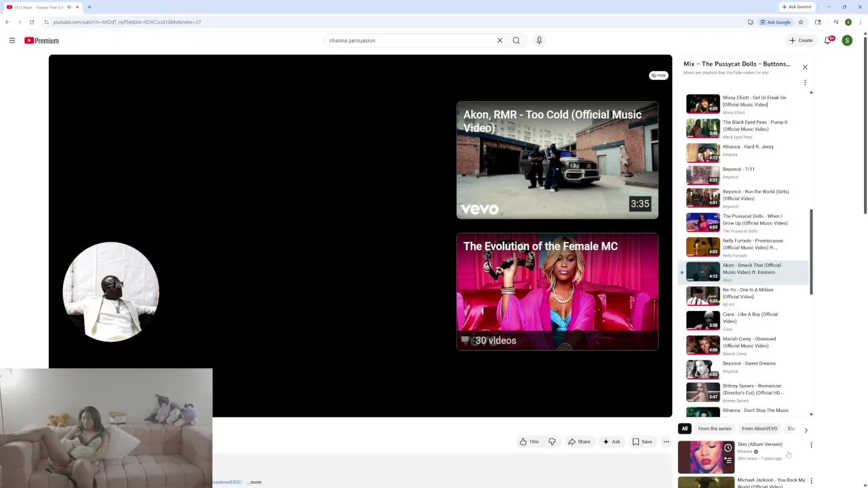Open Chrome's three-dot menu
The height and width of the screenshot is (488, 868).
861,22
